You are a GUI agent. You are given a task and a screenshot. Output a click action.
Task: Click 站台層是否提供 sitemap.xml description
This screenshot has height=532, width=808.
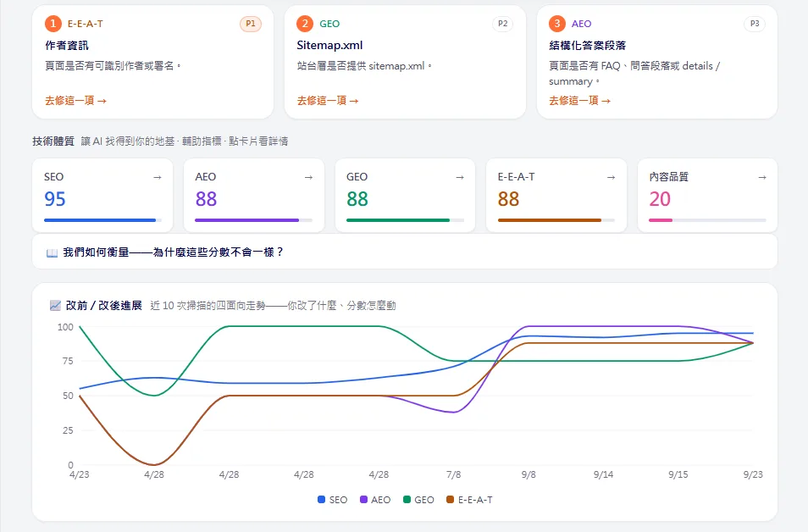pyautogui.click(x=364, y=66)
